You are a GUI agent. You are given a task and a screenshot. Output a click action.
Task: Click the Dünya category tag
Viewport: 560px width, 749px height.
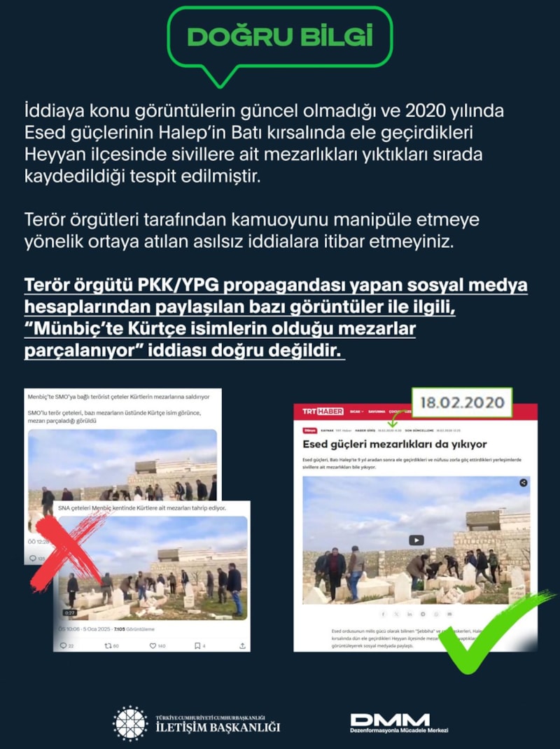tap(309, 430)
